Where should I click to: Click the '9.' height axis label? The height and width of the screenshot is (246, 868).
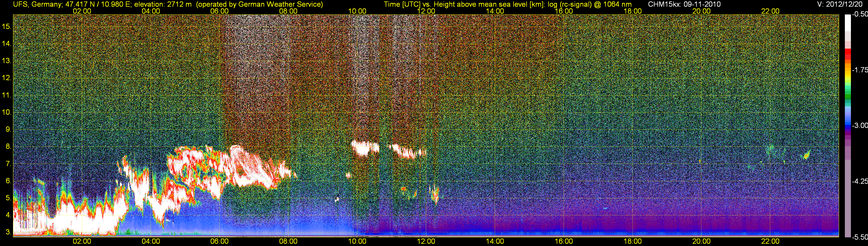(x=9, y=129)
